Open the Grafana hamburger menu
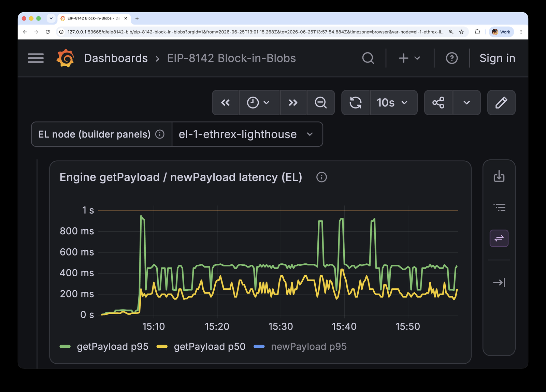Viewport: 546px width, 392px height. pyautogui.click(x=36, y=58)
